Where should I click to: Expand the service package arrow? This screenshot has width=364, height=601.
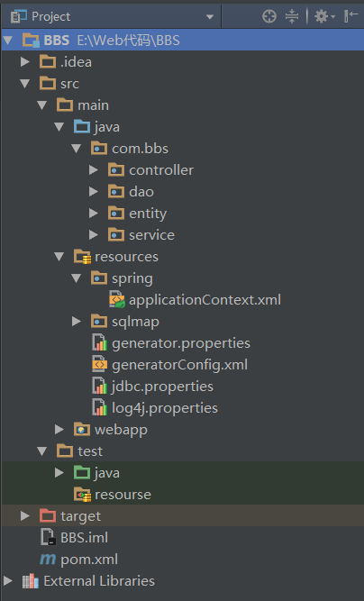click(x=94, y=235)
